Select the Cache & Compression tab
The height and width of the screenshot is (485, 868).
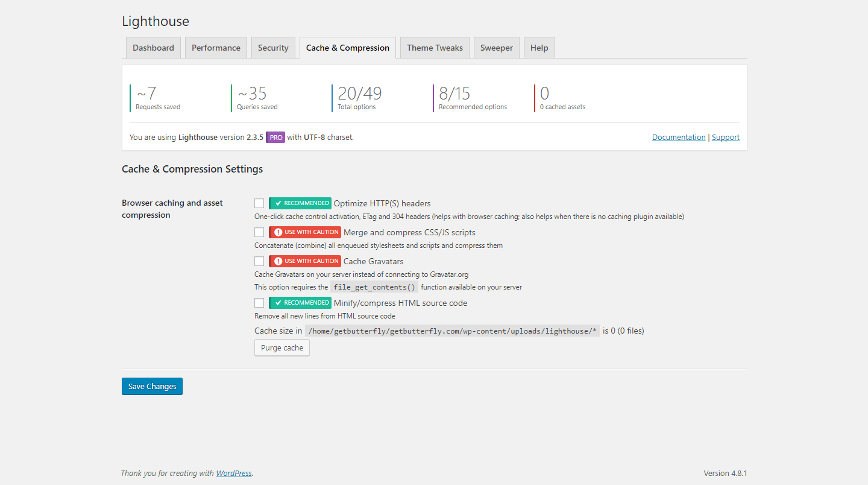tap(348, 48)
